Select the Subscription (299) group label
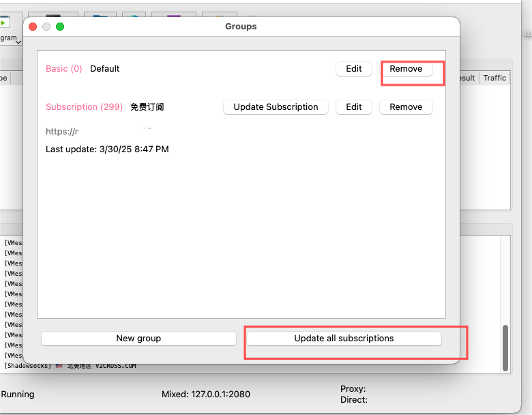 (x=84, y=107)
